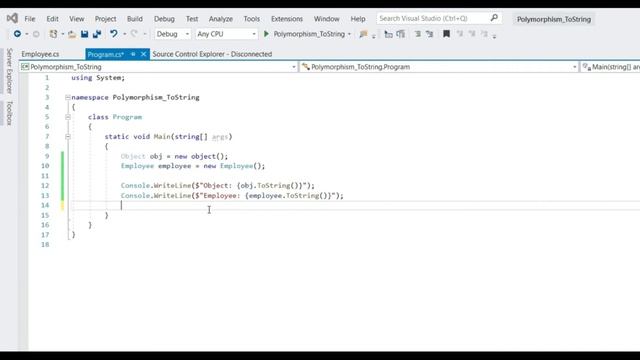Open the Polymorphism_ToString.Program type dropdown
This screenshot has height=360, width=640.
point(439,67)
